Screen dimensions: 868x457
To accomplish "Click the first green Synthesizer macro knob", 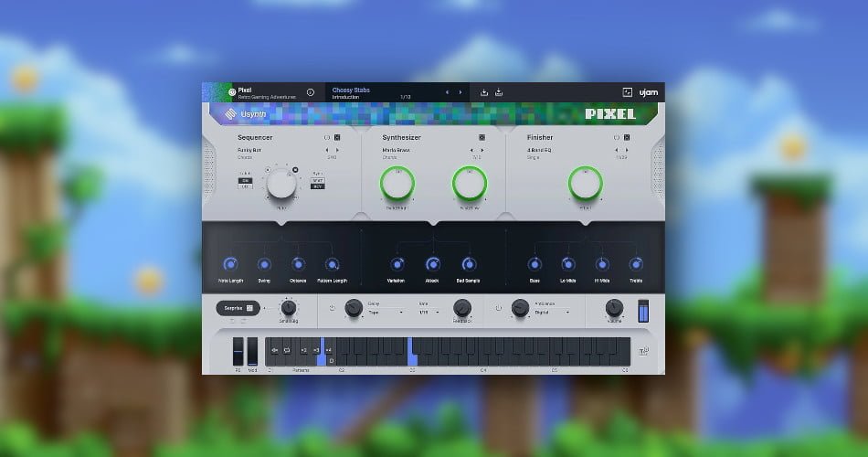I will 397,184.
